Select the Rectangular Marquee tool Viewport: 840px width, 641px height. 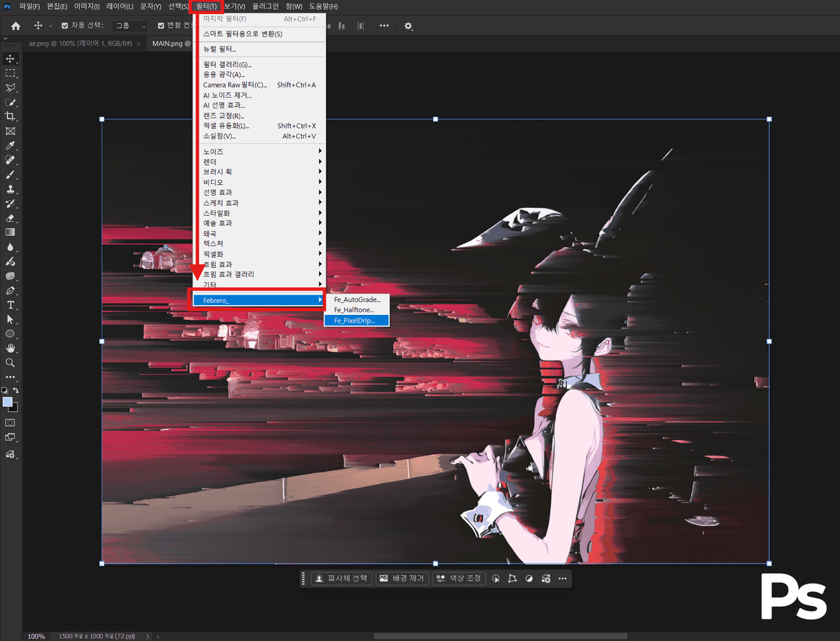(10, 73)
